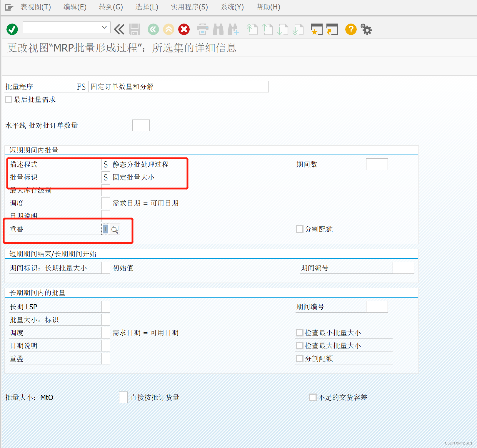Toggle short-term 分割配额 checkbox
This screenshot has height=448, width=477.
[x=299, y=229]
